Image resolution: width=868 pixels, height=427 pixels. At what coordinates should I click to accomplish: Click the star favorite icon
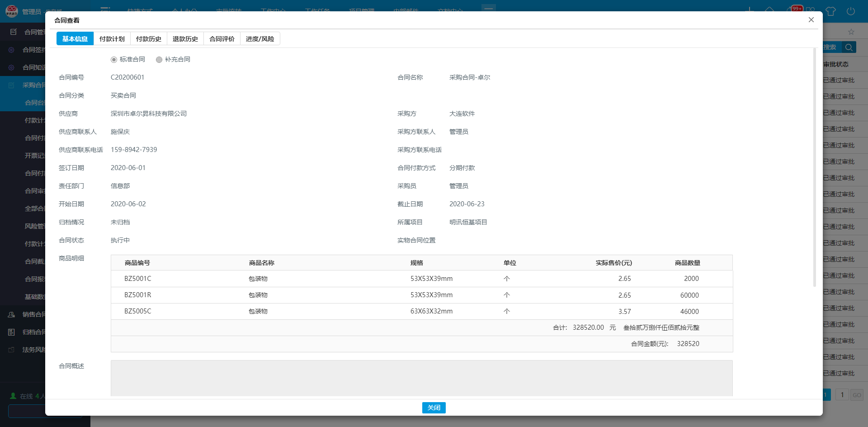click(x=851, y=32)
